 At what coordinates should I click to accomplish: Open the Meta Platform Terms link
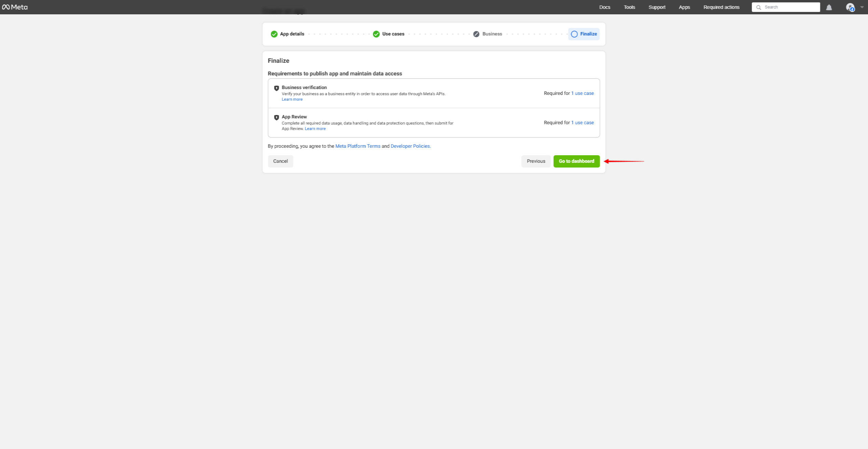coord(358,146)
